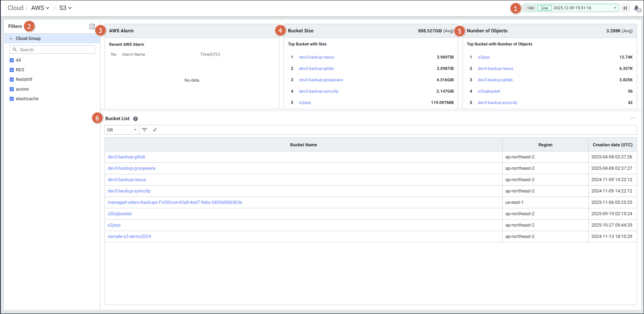
Task: Toggle the Redshift checkbox
Action: click(x=12, y=80)
